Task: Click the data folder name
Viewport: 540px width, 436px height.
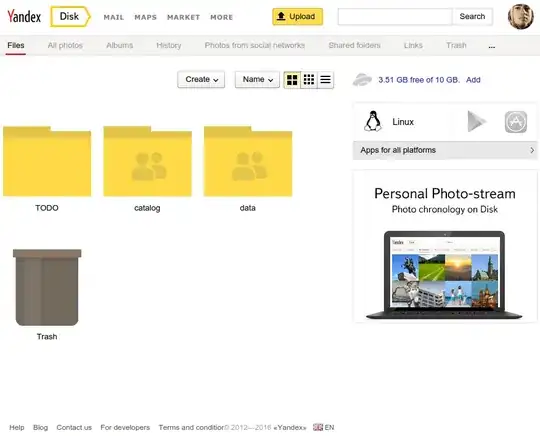Action: (248, 208)
